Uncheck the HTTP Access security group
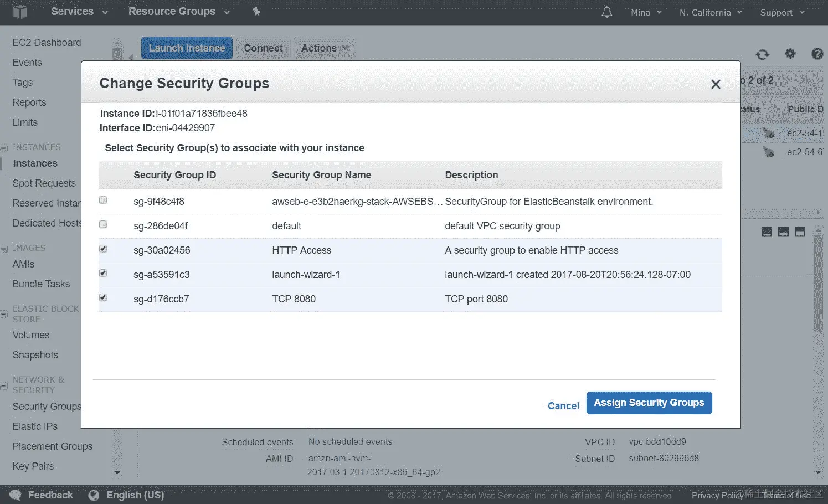 [x=103, y=249]
